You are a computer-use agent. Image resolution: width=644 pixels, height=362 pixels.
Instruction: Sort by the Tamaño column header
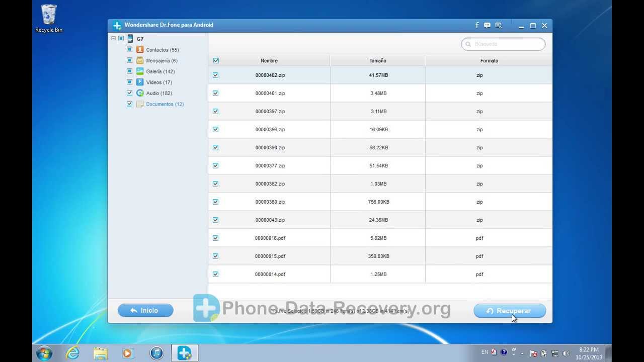pos(378,61)
